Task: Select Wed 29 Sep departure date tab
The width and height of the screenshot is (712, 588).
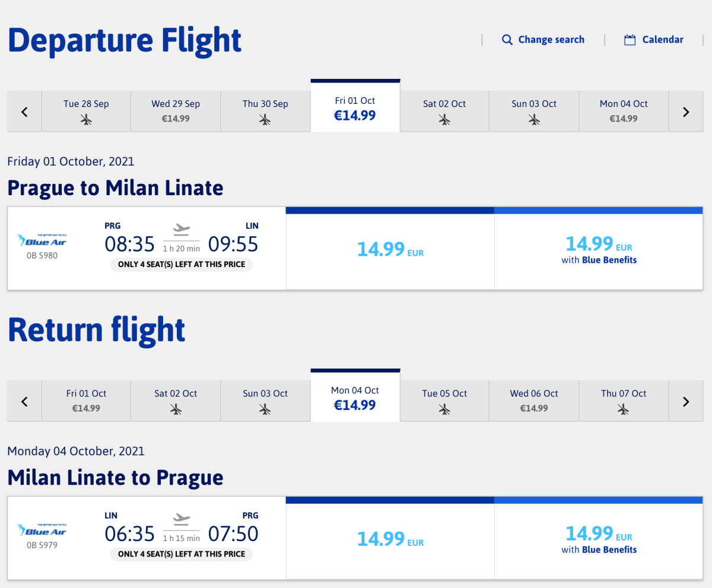Action: 176,111
